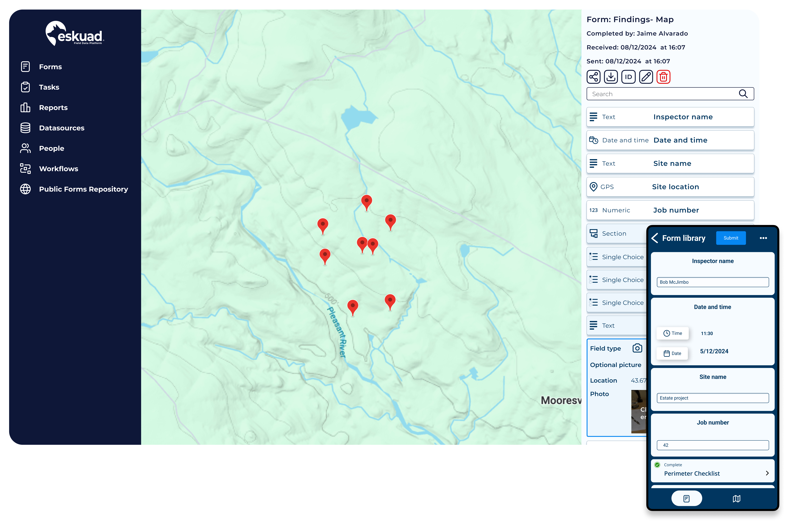Viewport: 802px width, 532px height.
Task: Open the Date and time field row
Action: (670, 140)
